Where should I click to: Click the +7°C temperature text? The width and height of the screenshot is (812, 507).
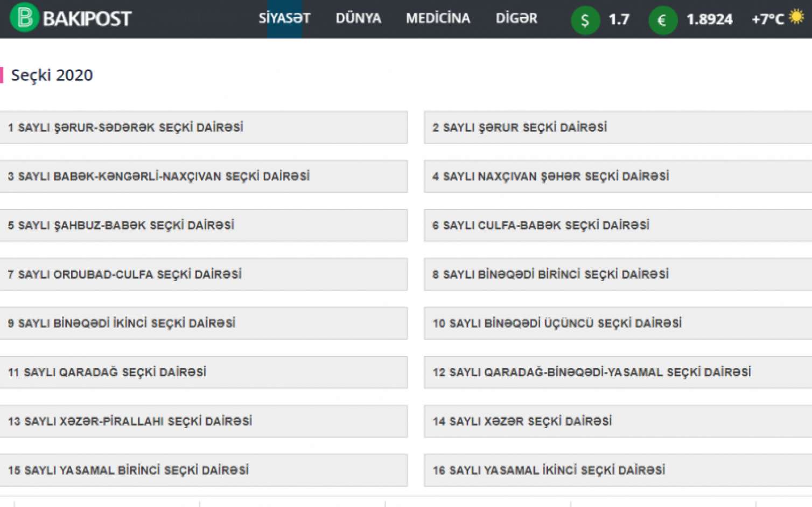point(768,20)
